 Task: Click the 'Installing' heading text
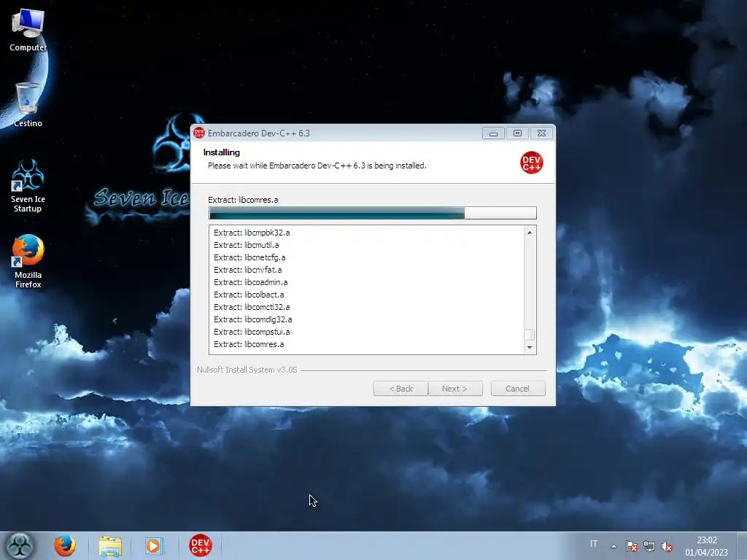222,152
